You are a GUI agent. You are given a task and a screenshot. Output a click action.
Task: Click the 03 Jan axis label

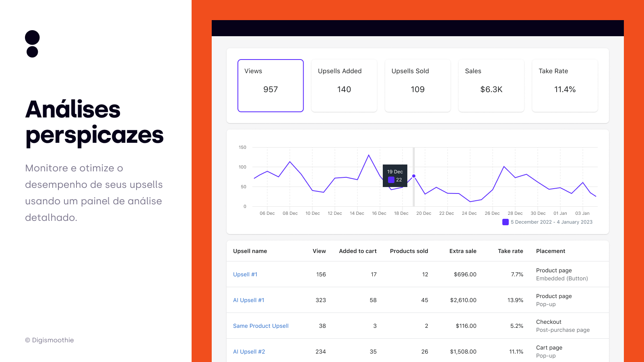[x=582, y=213]
